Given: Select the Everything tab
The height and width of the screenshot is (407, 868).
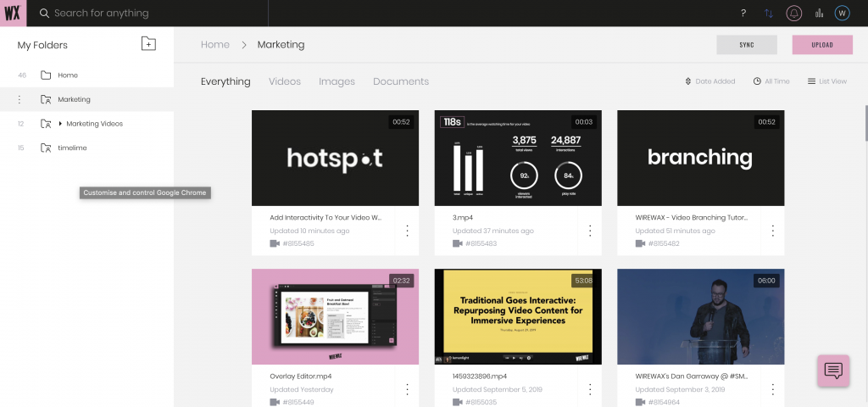Looking at the screenshot, I should pos(225,81).
